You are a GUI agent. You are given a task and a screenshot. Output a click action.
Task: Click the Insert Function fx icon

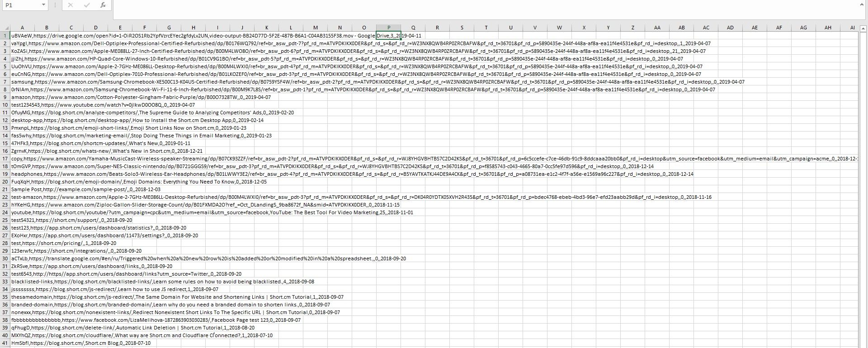coord(103,5)
